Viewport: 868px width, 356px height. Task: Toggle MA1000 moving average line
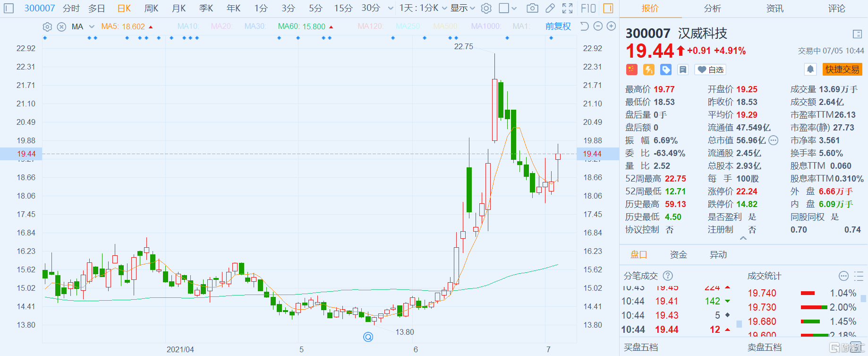tap(486, 26)
